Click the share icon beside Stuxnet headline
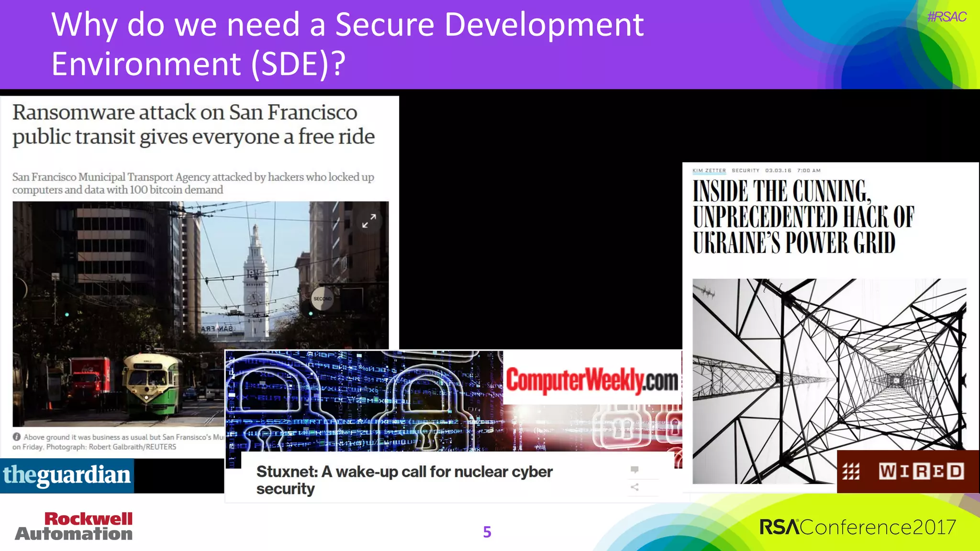The image size is (980, 551). coord(635,487)
